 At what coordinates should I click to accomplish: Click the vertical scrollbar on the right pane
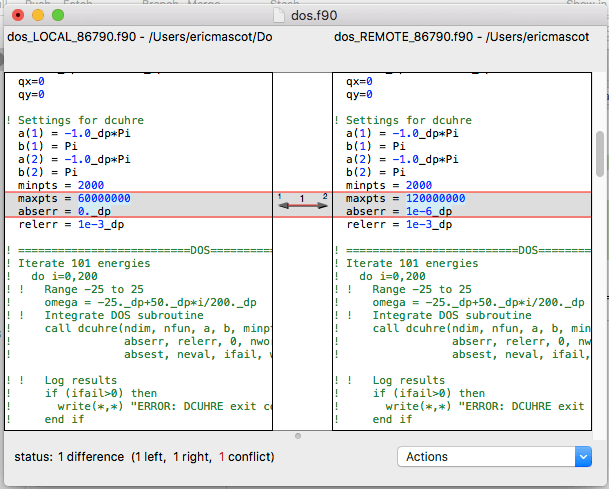pyautogui.click(x=600, y=154)
